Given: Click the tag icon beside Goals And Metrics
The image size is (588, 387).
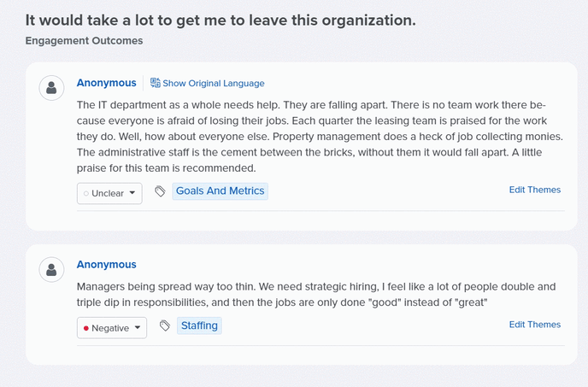Looking at the screenshot, I should tap(160, 191).
